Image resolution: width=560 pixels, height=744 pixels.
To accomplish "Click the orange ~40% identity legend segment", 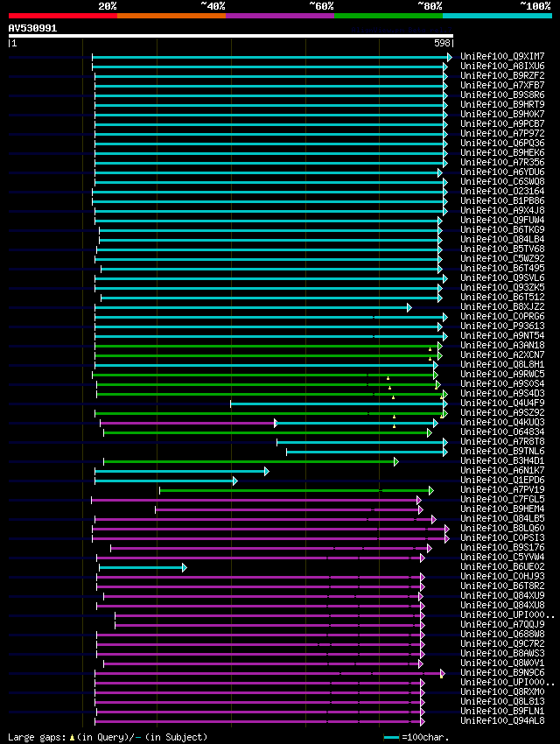I will tap(171, 16).
